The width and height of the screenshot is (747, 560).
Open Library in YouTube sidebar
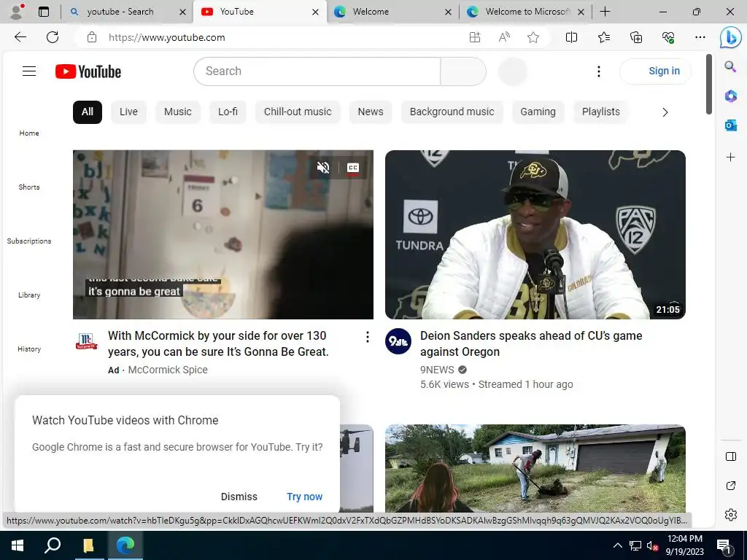pos(29,295)
